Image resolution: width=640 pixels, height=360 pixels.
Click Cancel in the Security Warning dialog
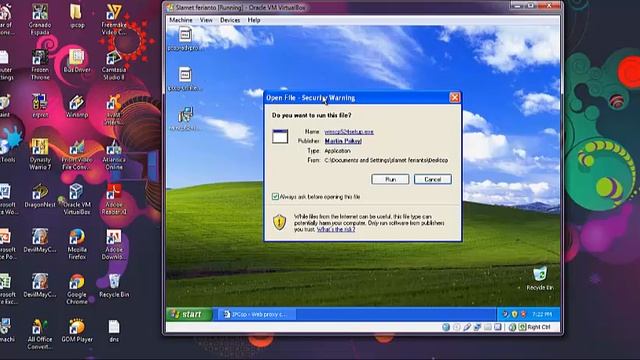point(432,179)
